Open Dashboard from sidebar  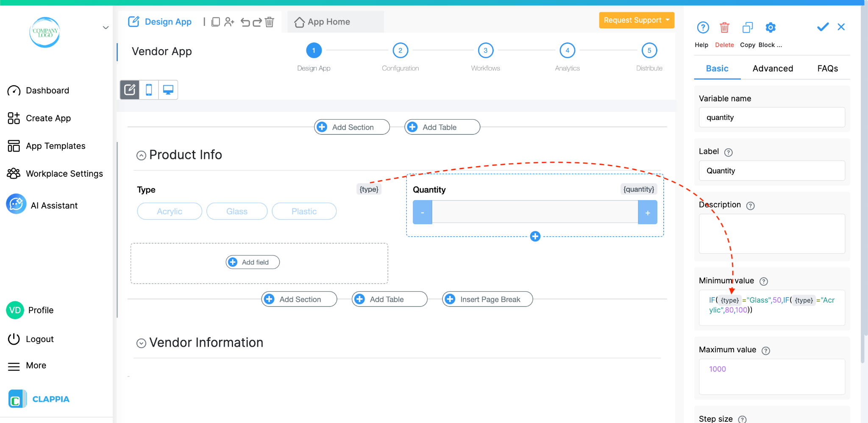(38, 91)
